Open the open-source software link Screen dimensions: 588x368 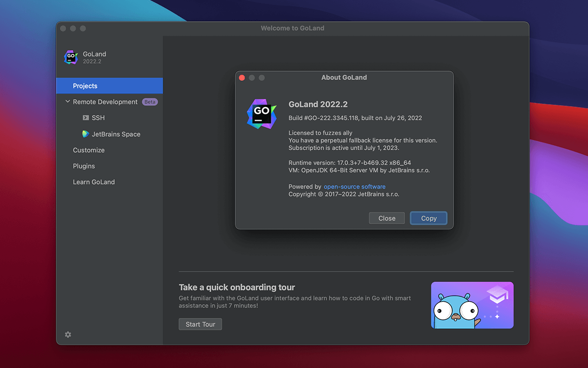pyautogui.click(x=355, y=186)
